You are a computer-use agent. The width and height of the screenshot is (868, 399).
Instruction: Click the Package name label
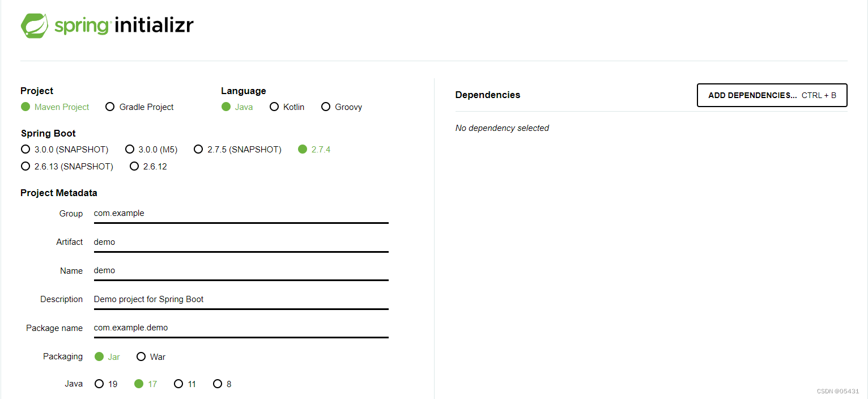[54, 328]
